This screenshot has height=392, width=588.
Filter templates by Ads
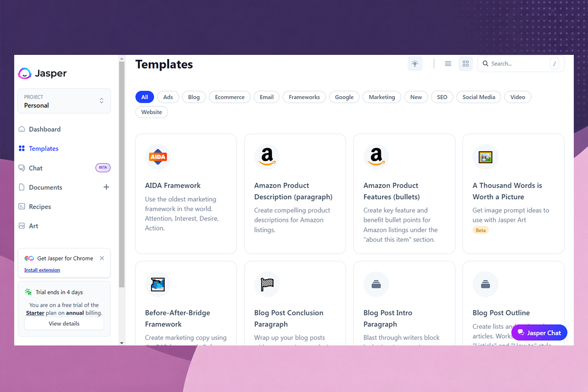click(168, 97)
